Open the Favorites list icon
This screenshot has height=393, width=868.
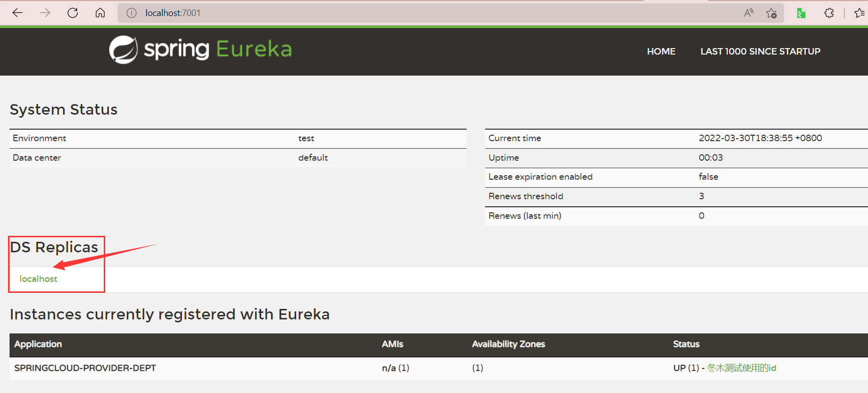pyautogui.click(x=859, y=13)
